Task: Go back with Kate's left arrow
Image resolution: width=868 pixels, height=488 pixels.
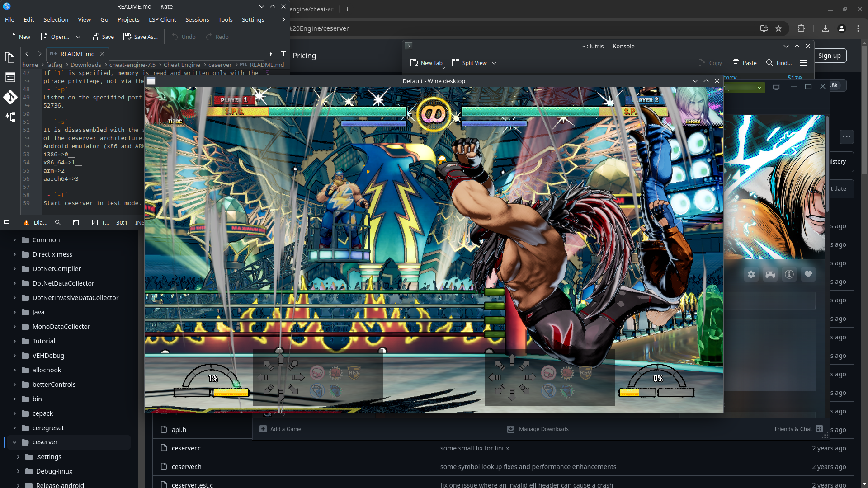Action: point(27,54)
